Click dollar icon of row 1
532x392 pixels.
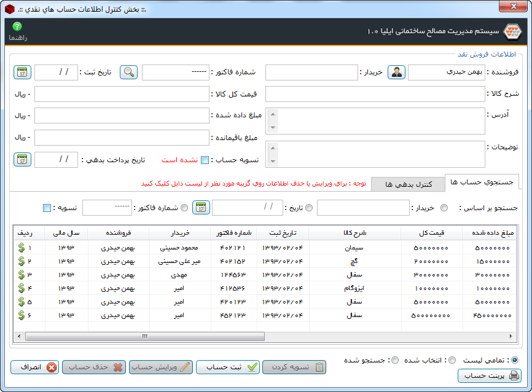coord(22,248)
